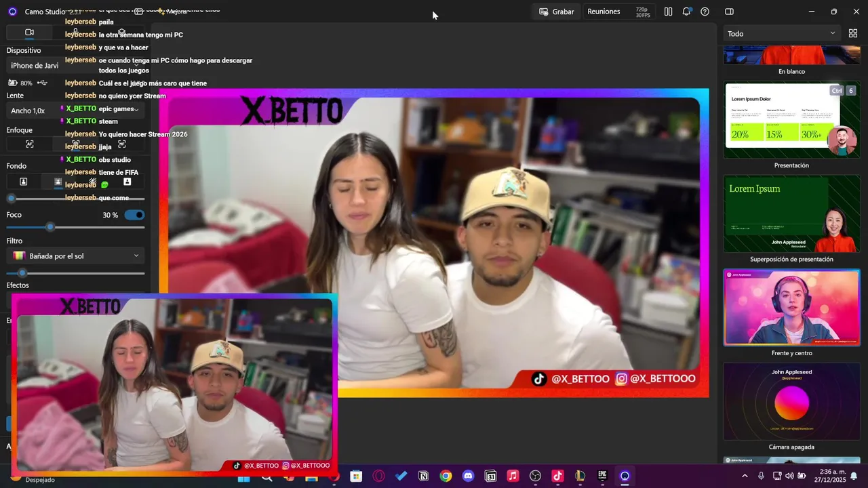Open Reuniones 720p 30FPS preset selector
The image size is (868, 488).
click(x=619, y=12)
